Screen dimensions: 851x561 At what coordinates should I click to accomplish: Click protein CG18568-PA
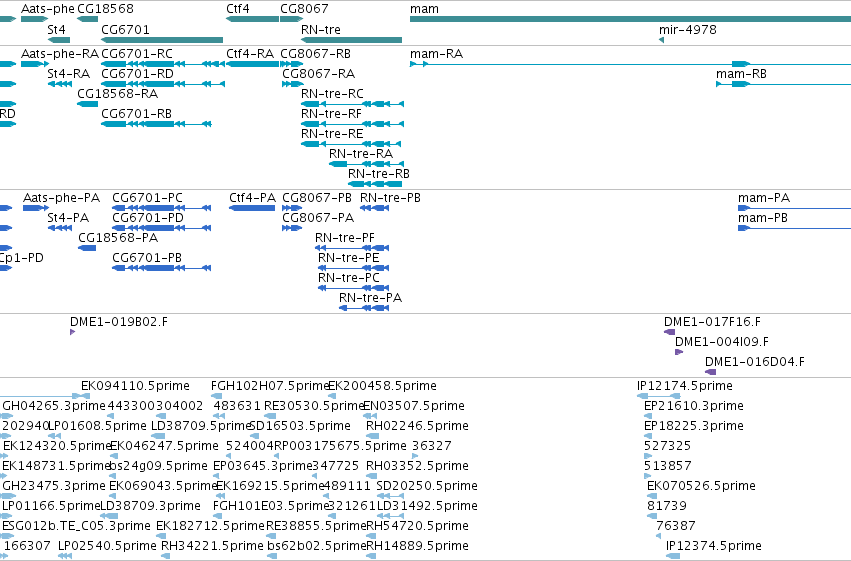coord(87,248)
